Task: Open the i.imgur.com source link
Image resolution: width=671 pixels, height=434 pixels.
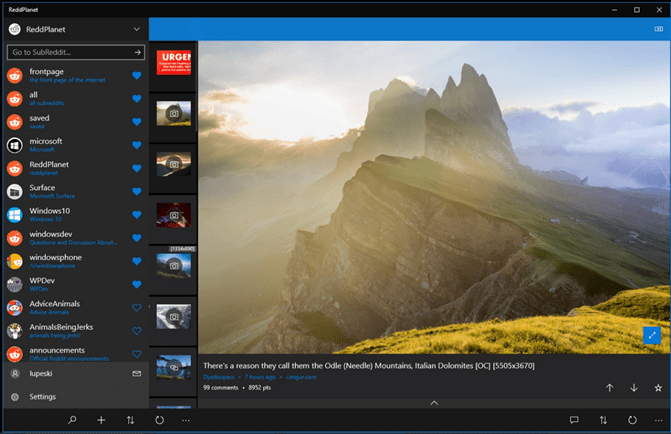Action: click(301, 377)
